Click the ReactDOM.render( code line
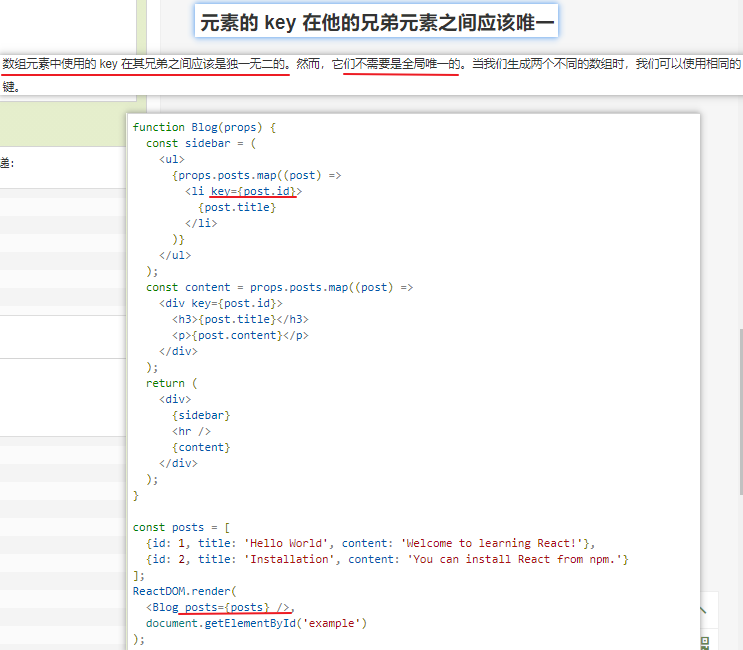The image size is (743, 650). [x=185, y=591]
